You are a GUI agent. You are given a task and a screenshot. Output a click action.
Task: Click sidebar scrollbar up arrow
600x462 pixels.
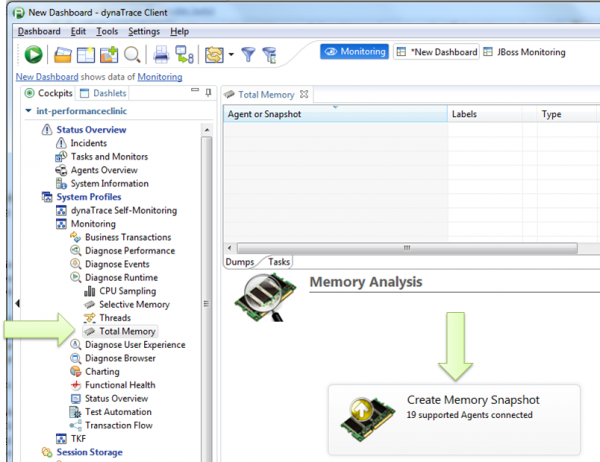207,130
